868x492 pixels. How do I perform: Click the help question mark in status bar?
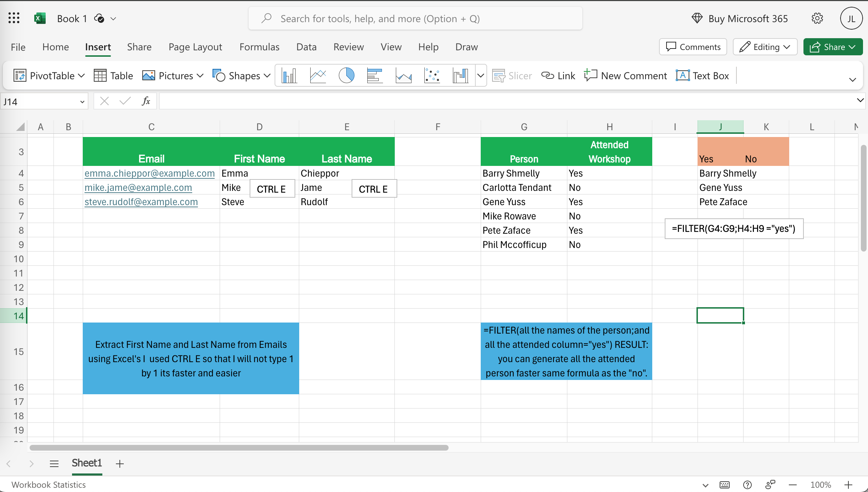pos(747,485)
